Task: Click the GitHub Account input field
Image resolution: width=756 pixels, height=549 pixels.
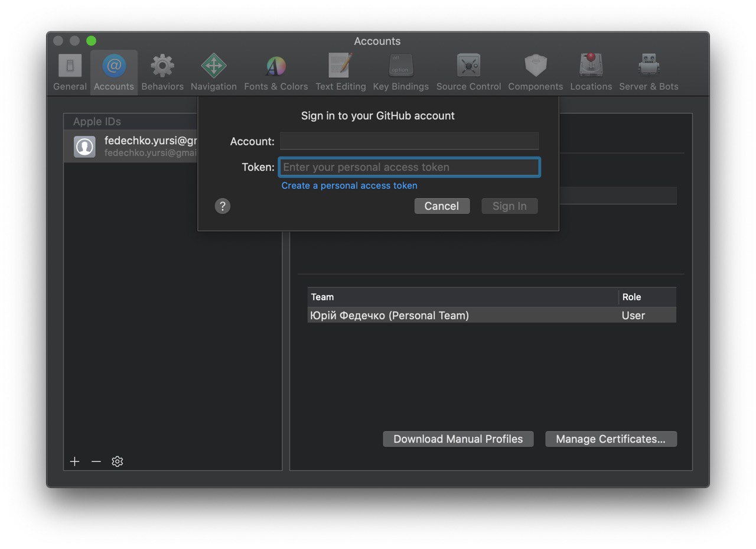Action: click(x=409, y=141)
